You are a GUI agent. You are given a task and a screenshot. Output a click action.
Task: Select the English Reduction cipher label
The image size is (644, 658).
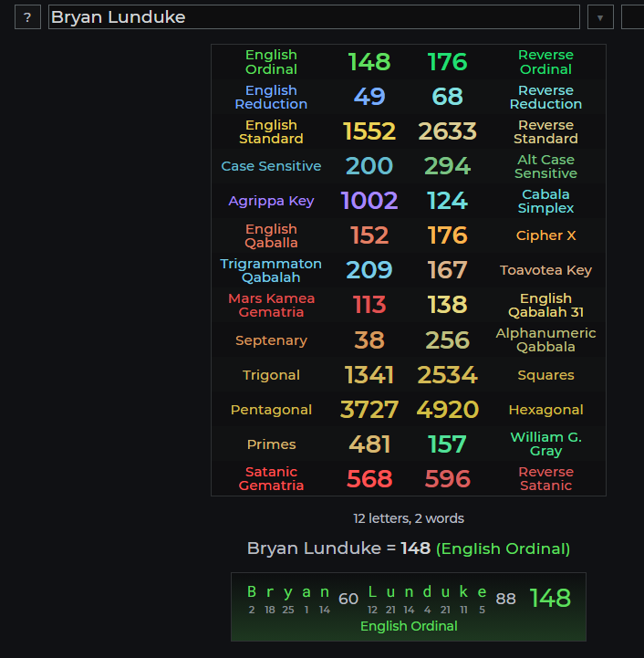point(271,97)
